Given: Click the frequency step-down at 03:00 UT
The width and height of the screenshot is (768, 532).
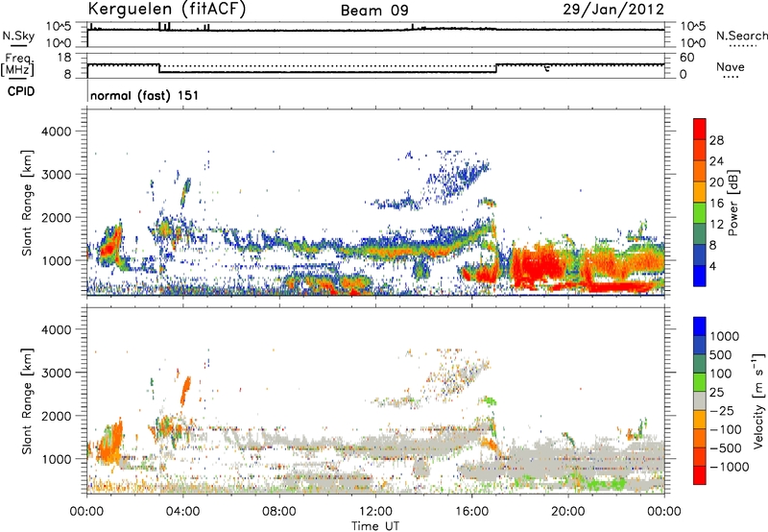Looking at the screenshot, I should [x=159, y=68].
